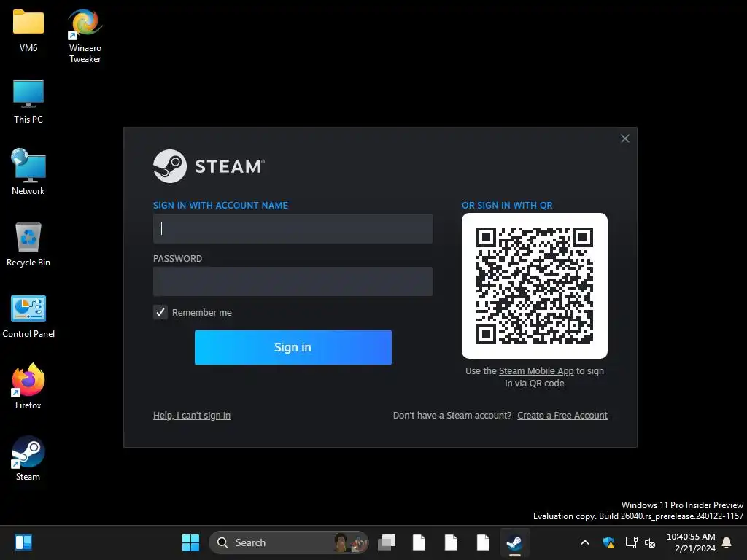Select the Steam desktop shortcut
747x560 pixels.
click(x=28, y=458)
